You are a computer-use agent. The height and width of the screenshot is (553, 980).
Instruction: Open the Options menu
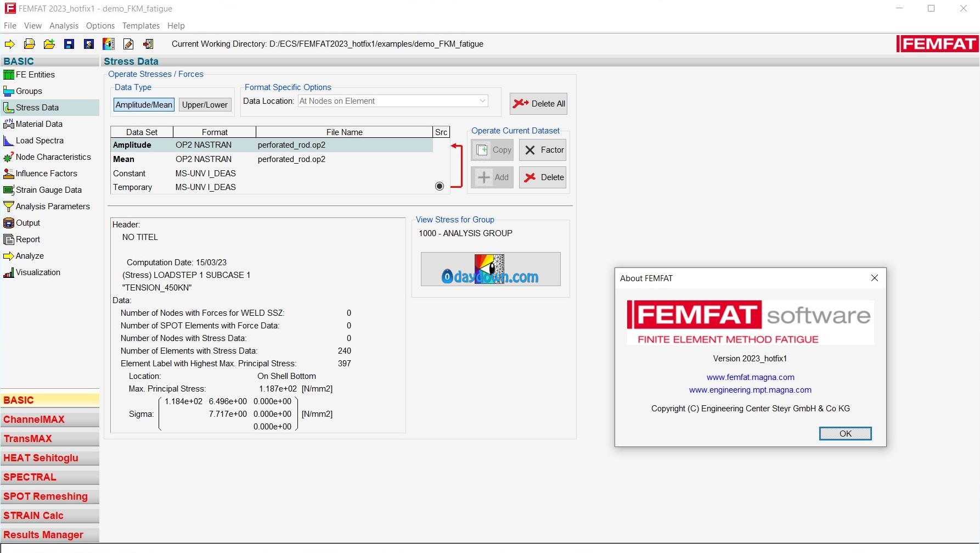point(100,26)
